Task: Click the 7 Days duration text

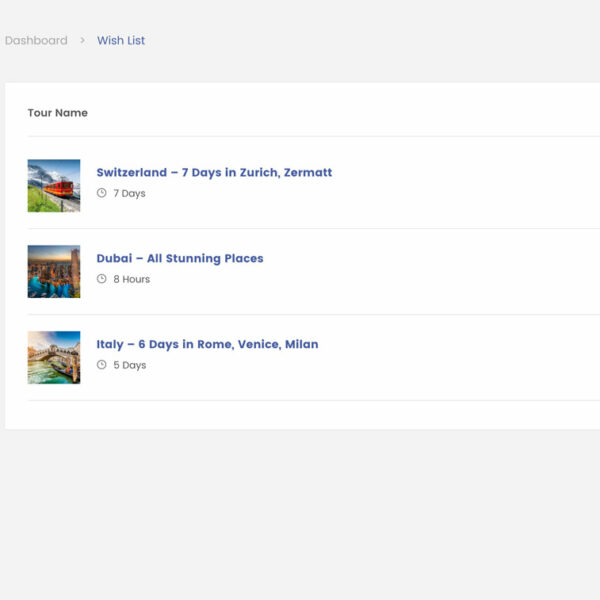Action: (129, 193)
